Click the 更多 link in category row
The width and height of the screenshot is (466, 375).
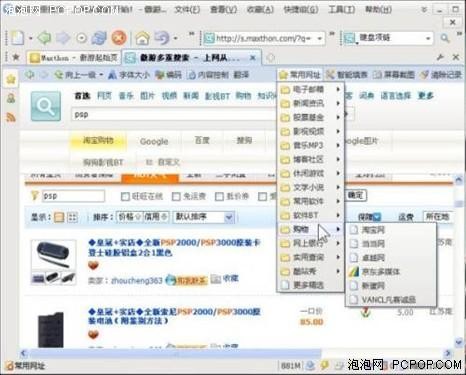[426, 96]
